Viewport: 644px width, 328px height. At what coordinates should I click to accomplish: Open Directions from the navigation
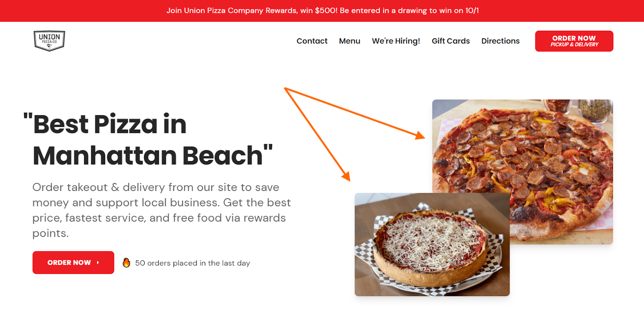tap(500, 41)
